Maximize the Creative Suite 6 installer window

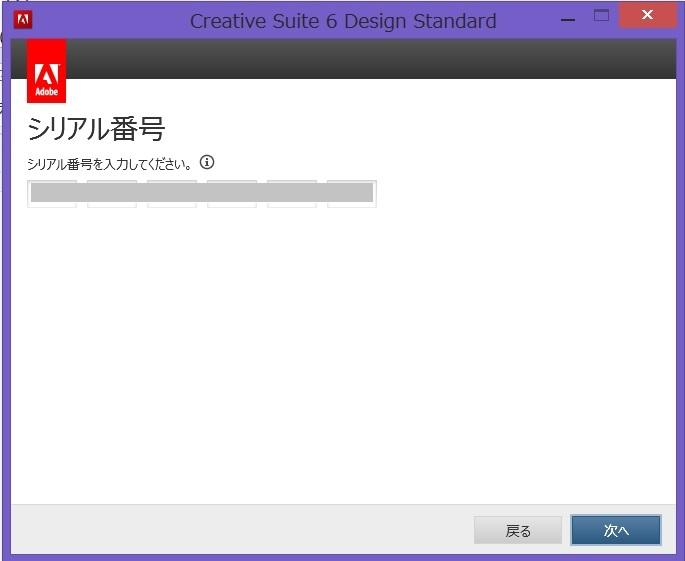click(602, 16)
